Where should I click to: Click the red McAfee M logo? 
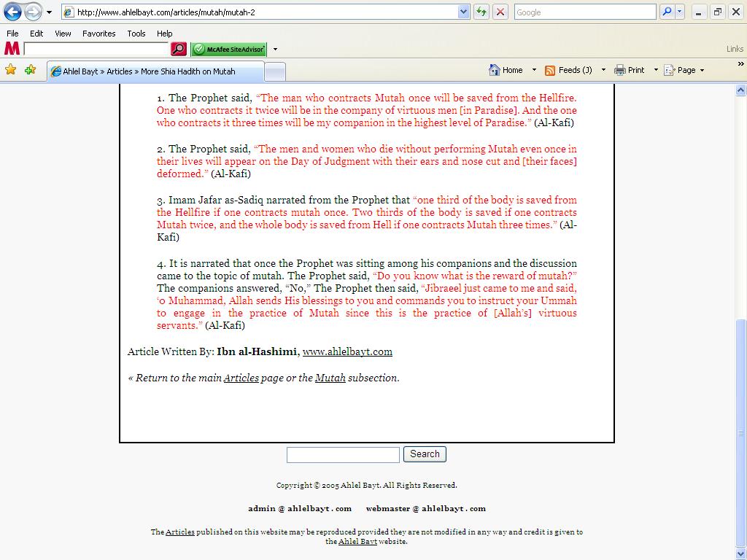coord(12,49)
